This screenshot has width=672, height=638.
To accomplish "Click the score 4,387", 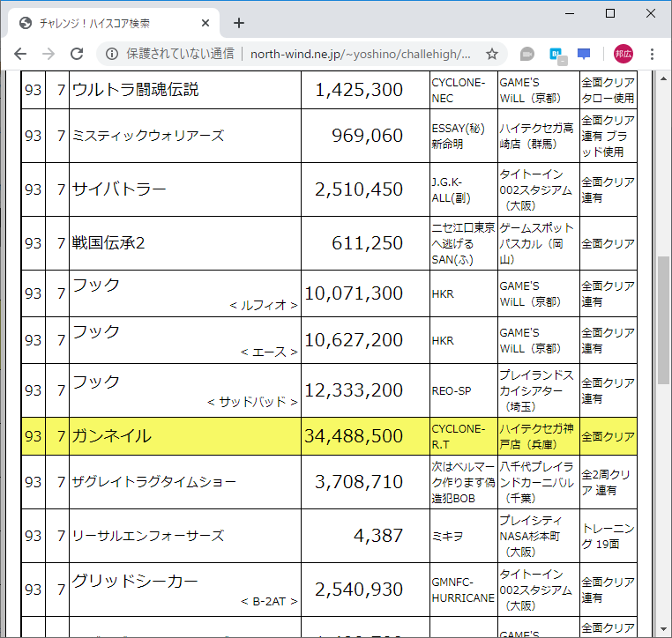I will click(378, 535).
